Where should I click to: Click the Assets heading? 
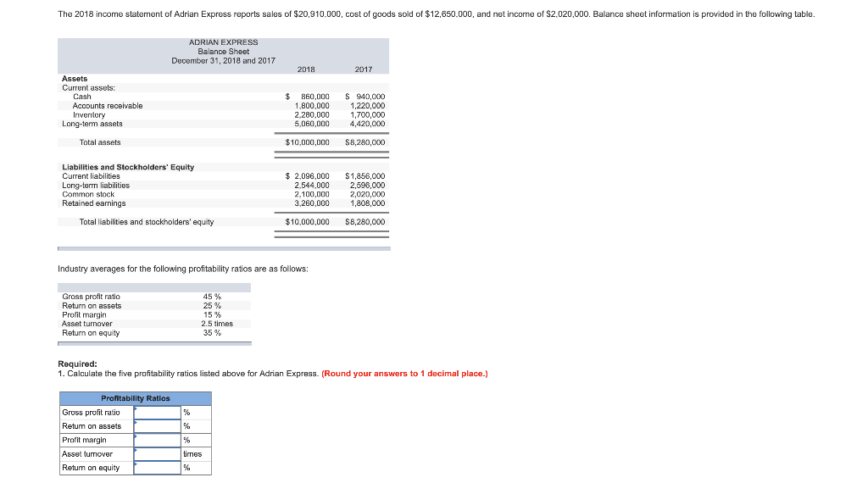(75, 79)
